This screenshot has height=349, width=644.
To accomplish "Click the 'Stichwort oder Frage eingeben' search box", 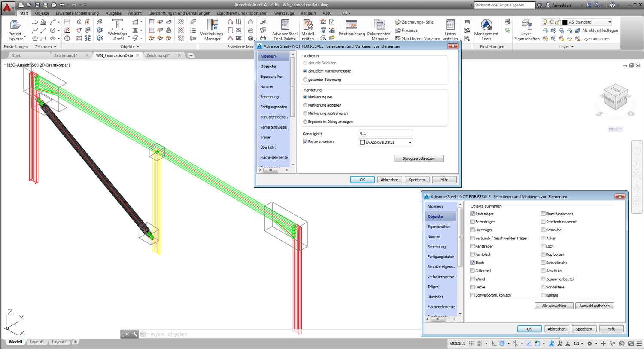I will (504, 5).
